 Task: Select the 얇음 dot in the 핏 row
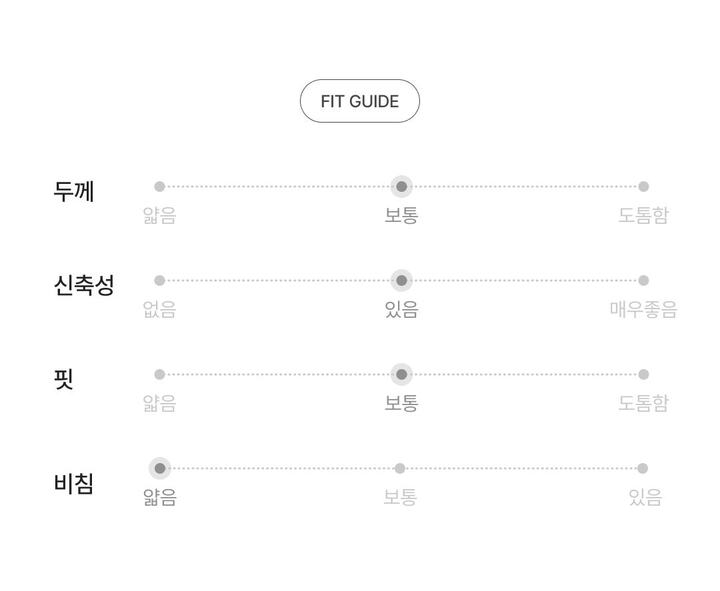(x=159, y=374)
